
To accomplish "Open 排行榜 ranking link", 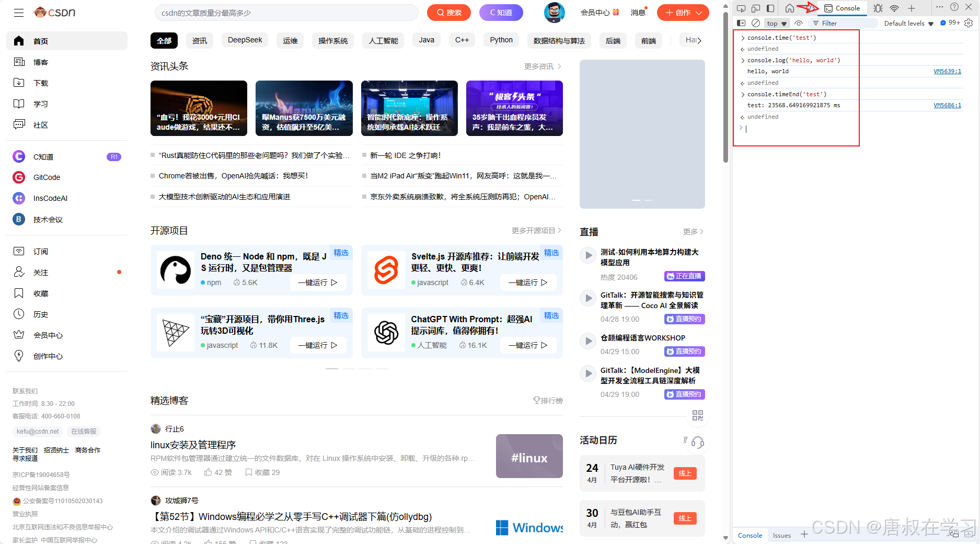I will click(x=548, y=401).
